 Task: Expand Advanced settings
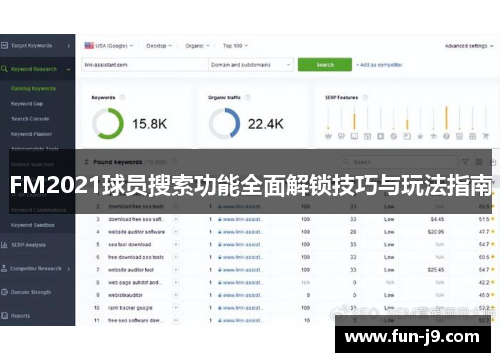point(469,46)
